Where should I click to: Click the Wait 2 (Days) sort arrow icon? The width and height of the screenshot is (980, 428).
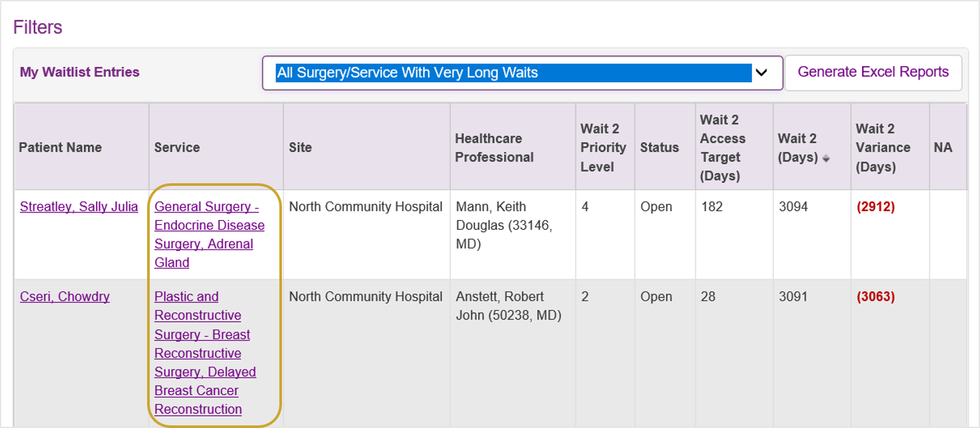coord(826,159)
